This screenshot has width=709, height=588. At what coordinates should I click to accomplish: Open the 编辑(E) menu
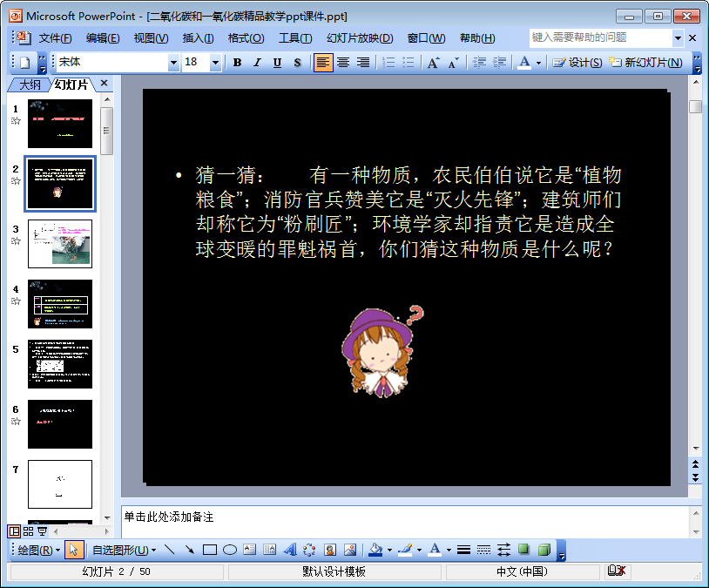point(103,38)
